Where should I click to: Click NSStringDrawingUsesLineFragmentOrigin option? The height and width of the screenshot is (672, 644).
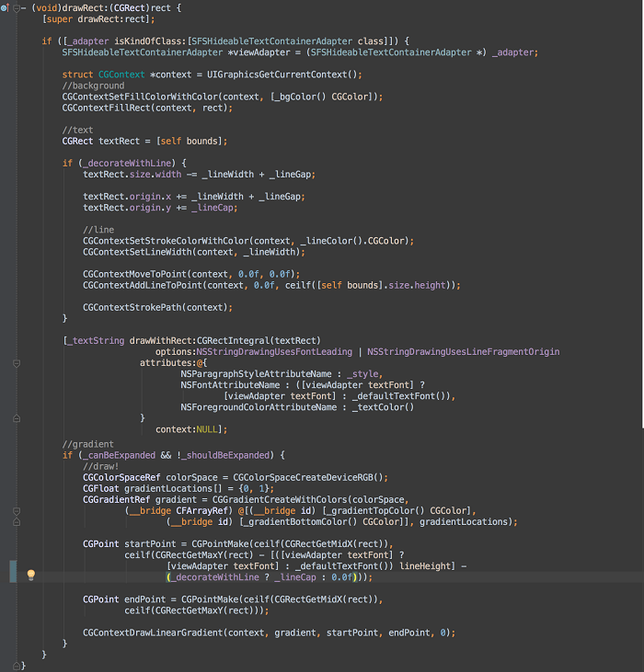[463, 351]
